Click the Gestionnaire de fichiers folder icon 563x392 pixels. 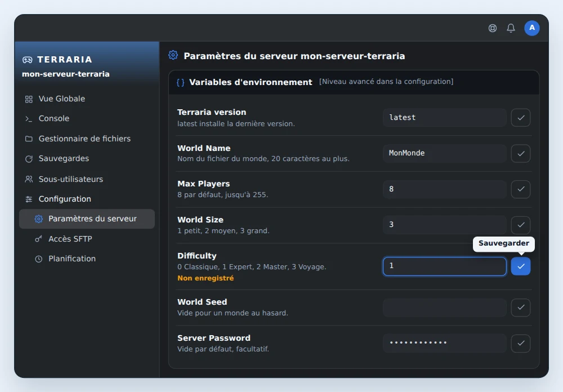pos(29,139)
